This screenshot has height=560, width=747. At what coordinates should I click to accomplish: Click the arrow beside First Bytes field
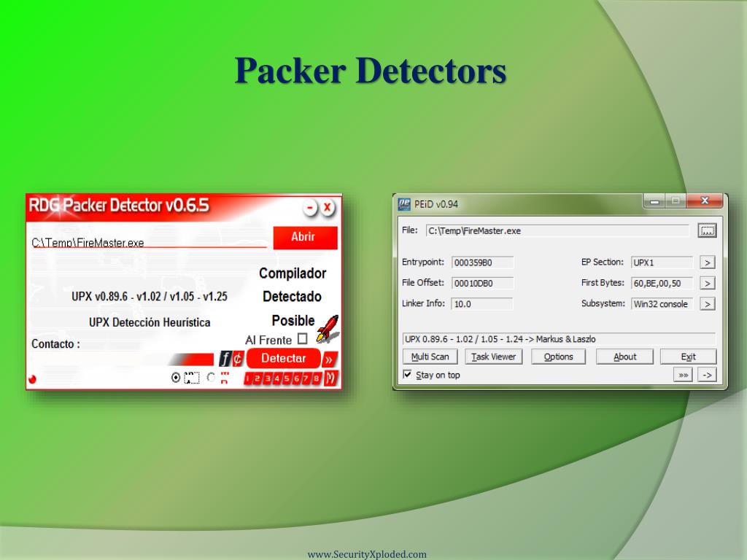[707, 283]
